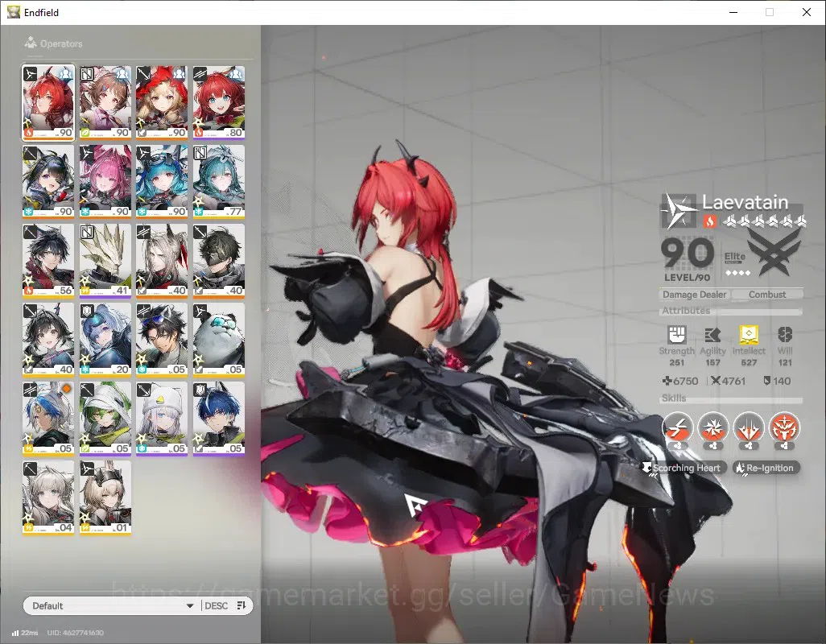826x644 pixels.
Task: Click the Attributes section header
Action: tap(686, 311)
